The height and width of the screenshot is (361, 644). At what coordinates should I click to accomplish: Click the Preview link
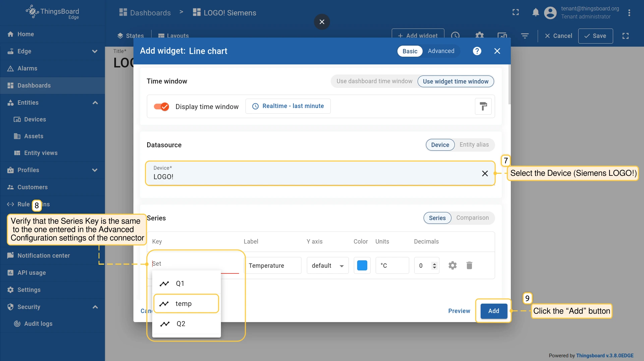(459, 311)
